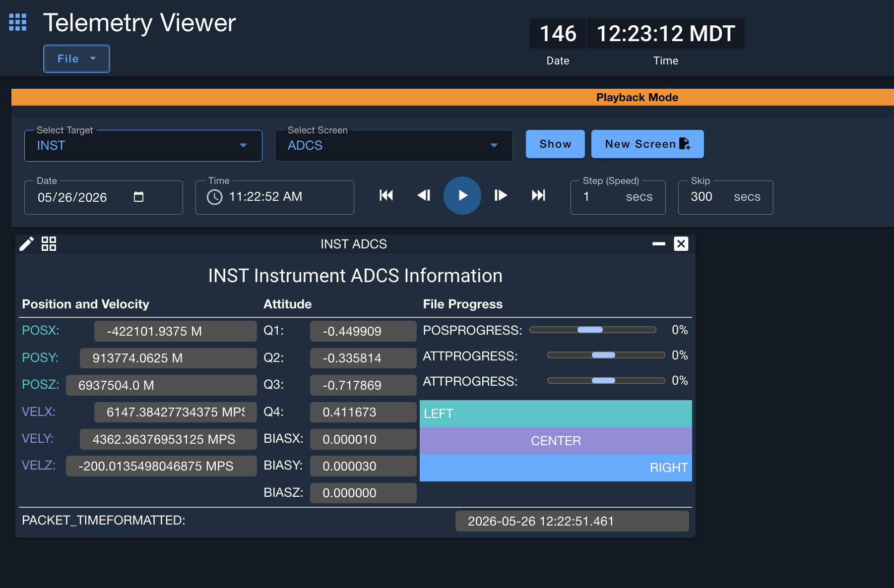Click the Q4 value 0.411673
This screenshot has width=894, height=588.
pyautogui.click(x=363, y=412)
